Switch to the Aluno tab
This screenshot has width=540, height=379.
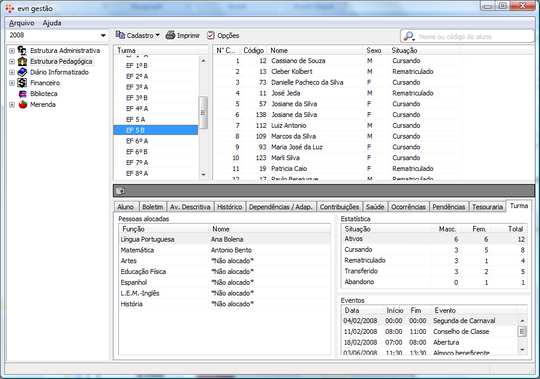(126, 207)
